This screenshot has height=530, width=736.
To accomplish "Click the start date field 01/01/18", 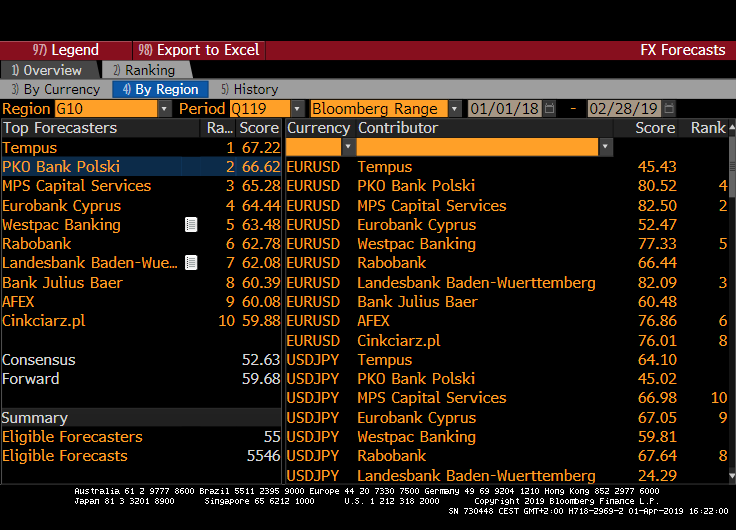I will 504,109.
